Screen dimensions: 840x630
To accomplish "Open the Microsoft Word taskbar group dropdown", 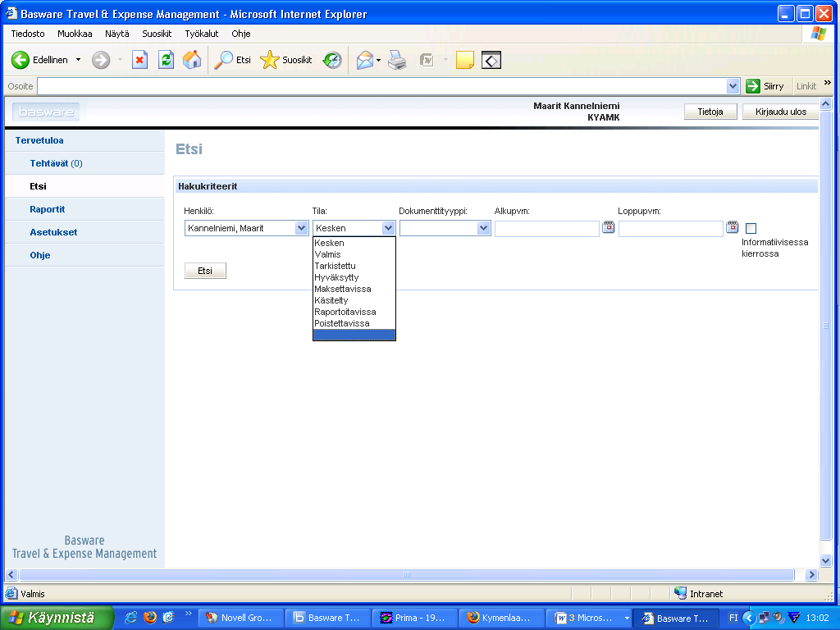I will coord(626,619).
